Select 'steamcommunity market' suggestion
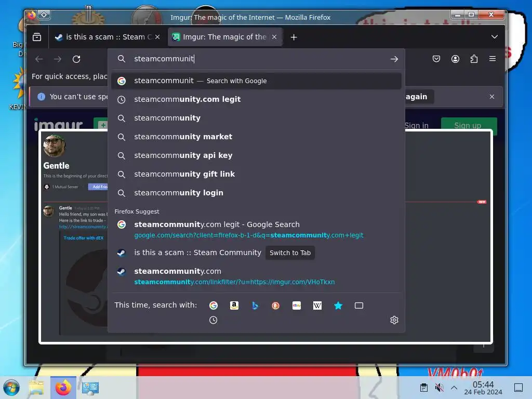532x399 pixels. click(x=256, y=137)
